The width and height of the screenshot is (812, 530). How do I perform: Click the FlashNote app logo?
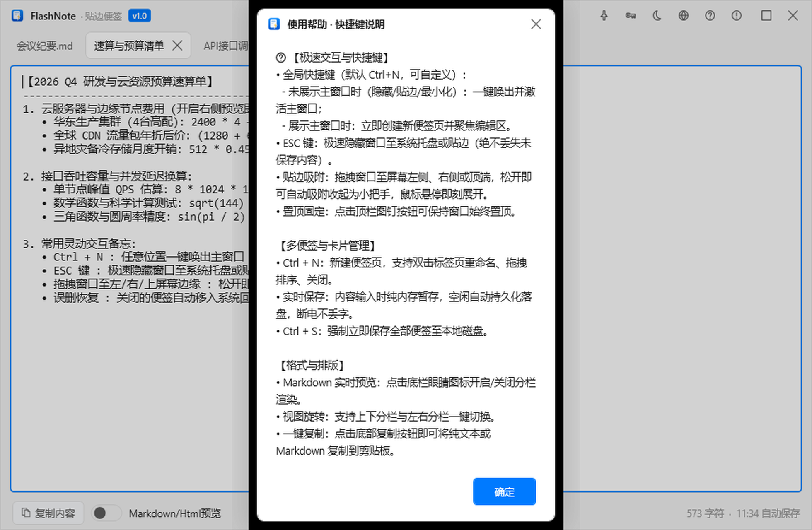tap(17, 16)
